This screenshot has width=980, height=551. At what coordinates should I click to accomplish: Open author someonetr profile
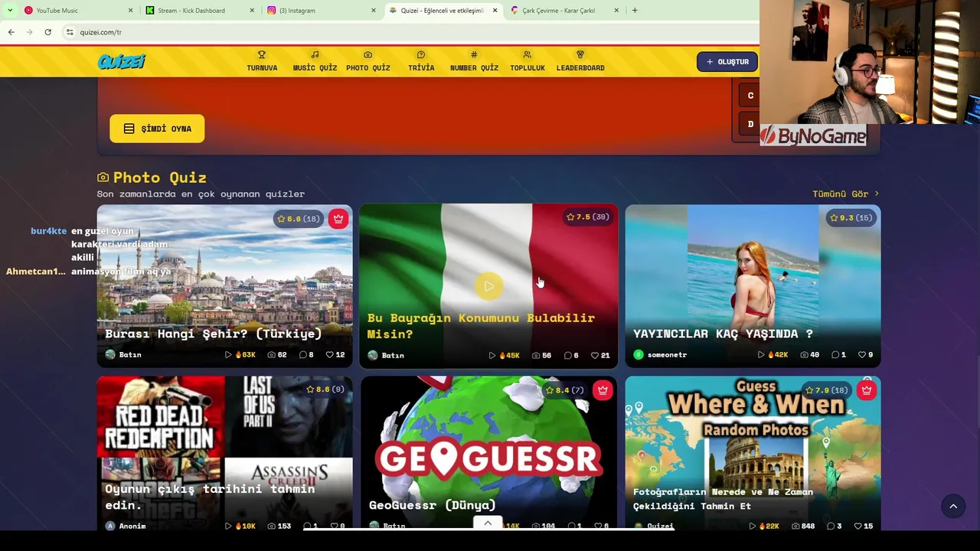click(660, 355)
